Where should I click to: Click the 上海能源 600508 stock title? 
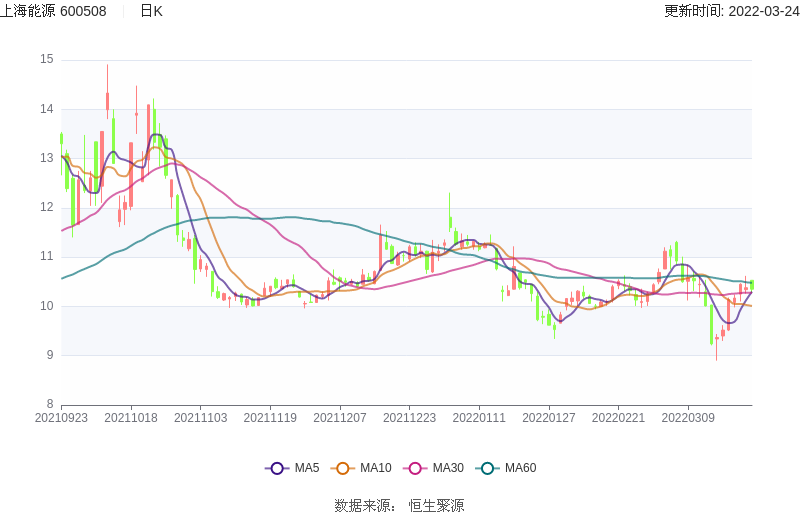(x=54, y=11)
